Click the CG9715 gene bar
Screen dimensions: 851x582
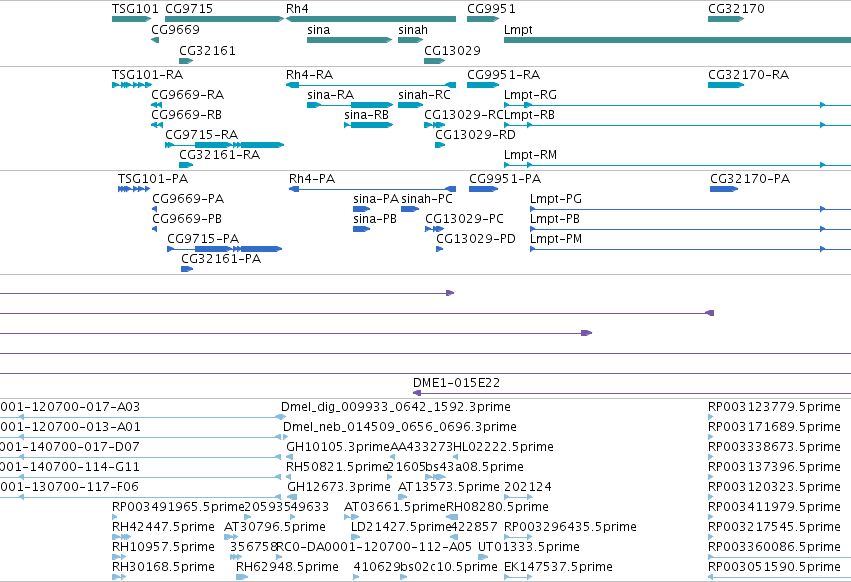click(x=224, y=19)
